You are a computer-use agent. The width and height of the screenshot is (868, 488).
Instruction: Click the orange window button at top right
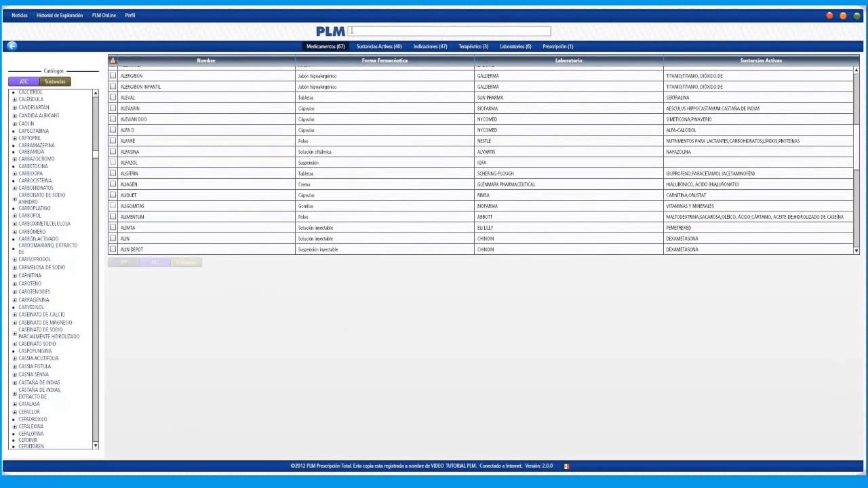tap(843, 15)
